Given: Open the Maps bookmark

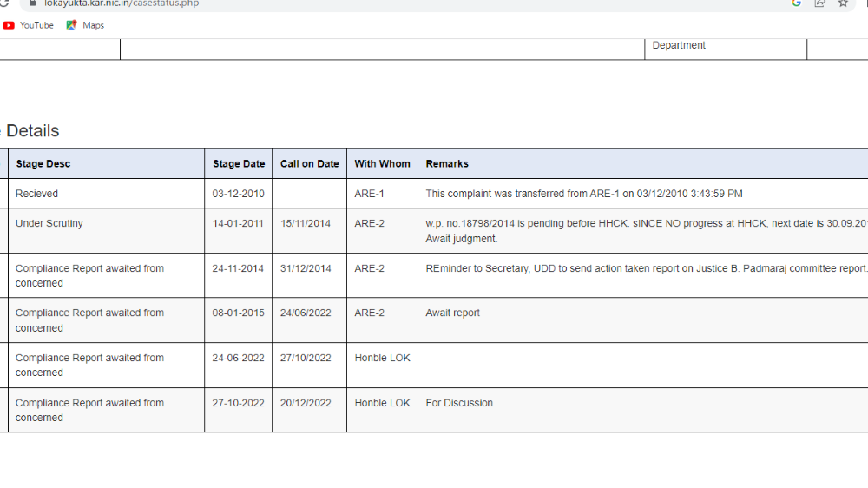Looking at the screenshot, I should click(x=85, y=25).
